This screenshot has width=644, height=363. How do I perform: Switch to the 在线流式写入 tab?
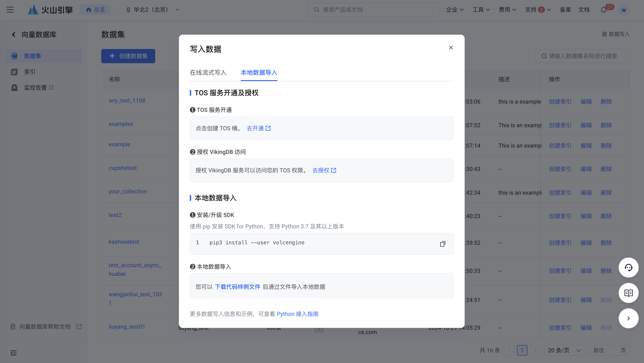tap(208, 72)
